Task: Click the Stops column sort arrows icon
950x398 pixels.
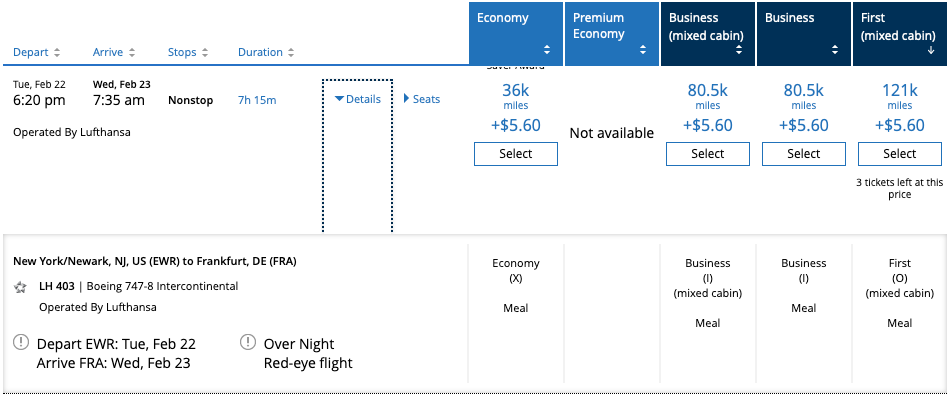Action: (x=205, y=53)
